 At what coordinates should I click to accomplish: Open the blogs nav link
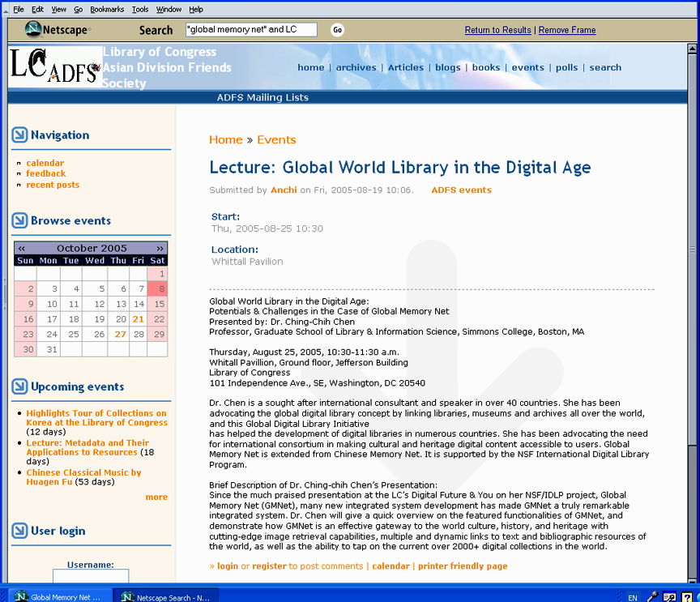(x=448, y=67)
